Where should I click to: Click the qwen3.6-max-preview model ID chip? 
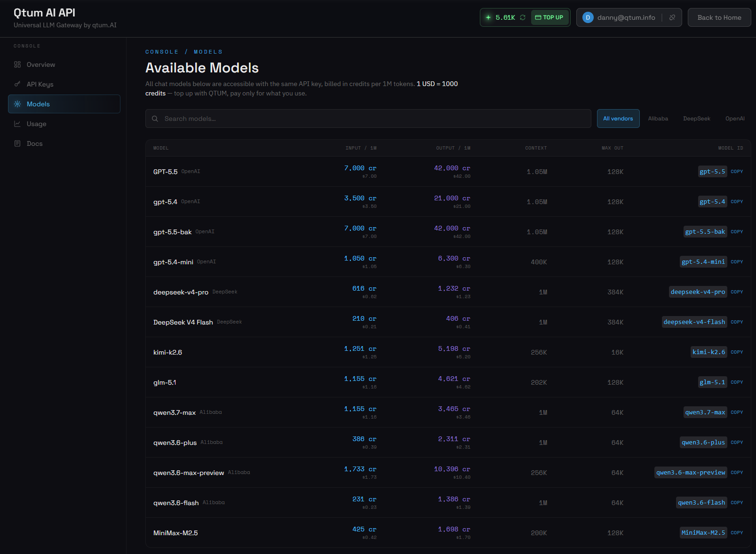pyautogui.click(x=691, y=473)
